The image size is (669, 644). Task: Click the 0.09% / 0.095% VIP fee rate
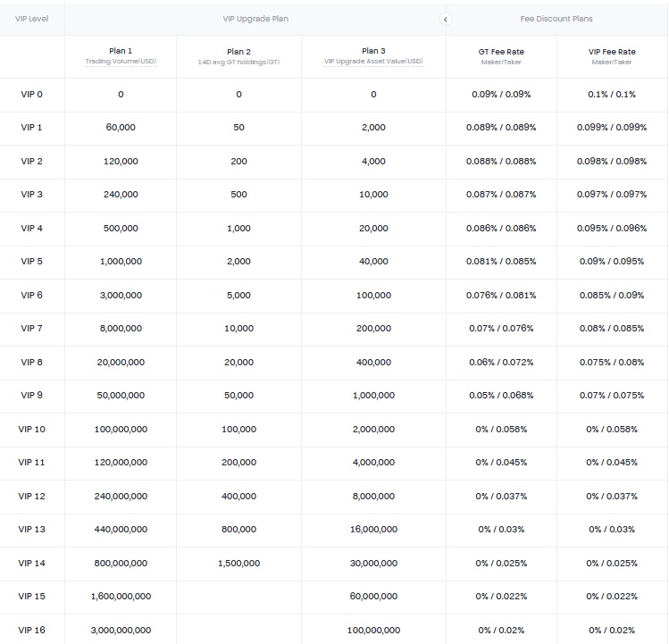click(612, 261)
